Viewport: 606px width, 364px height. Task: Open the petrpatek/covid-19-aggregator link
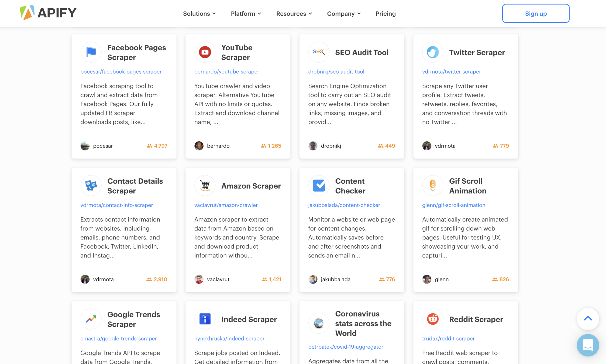click(x=346, y=347)
